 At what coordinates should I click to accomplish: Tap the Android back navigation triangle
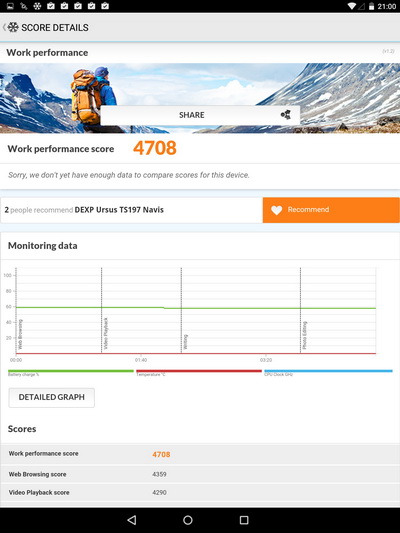pos(132,520)
